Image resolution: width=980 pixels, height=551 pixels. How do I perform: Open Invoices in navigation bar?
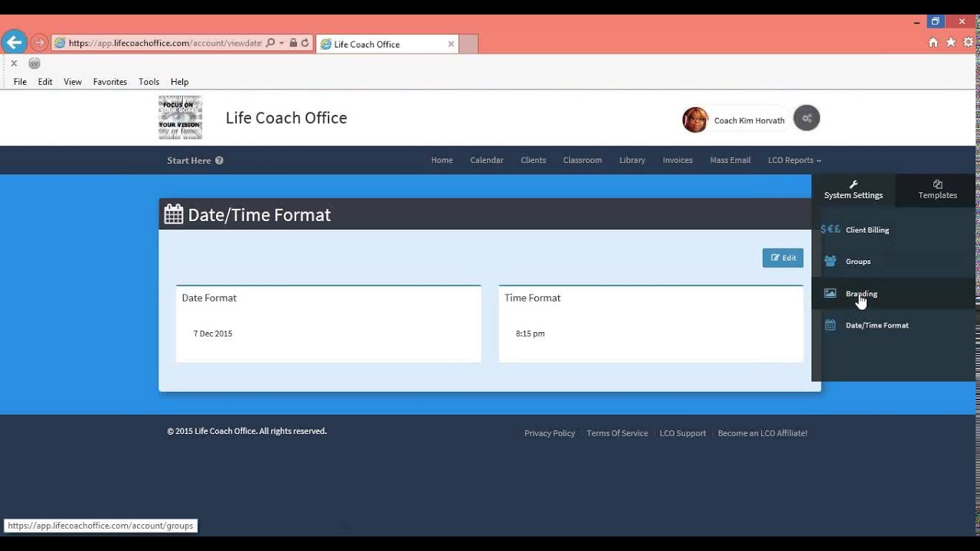point(678,160)
